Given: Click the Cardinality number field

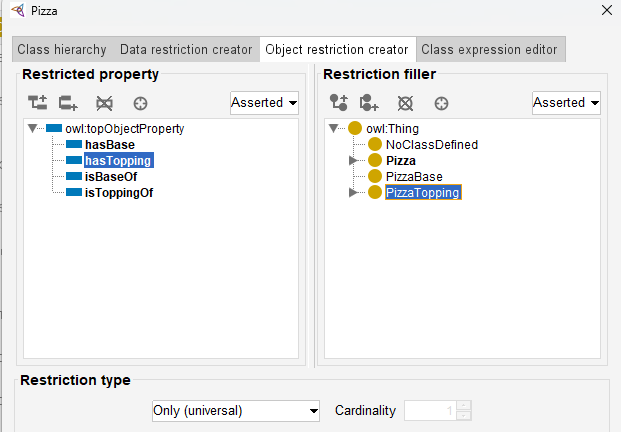Looking at the screenshot, I should click(430, 411).
